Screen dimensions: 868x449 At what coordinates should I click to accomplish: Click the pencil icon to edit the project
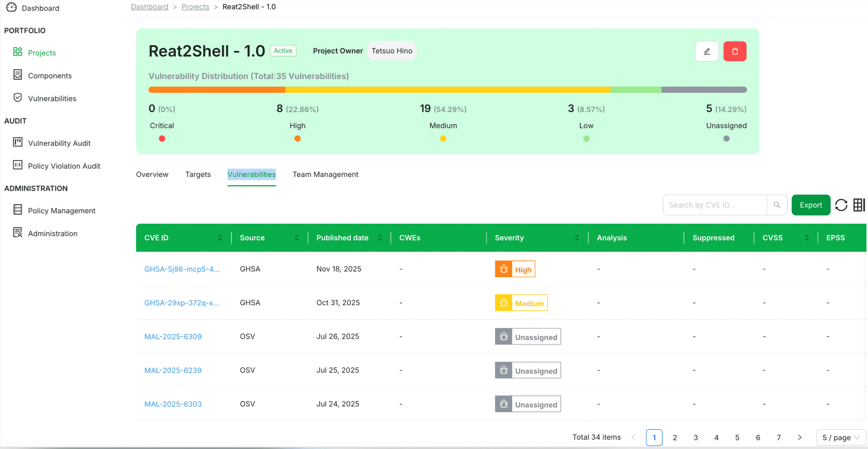point(707,51)
